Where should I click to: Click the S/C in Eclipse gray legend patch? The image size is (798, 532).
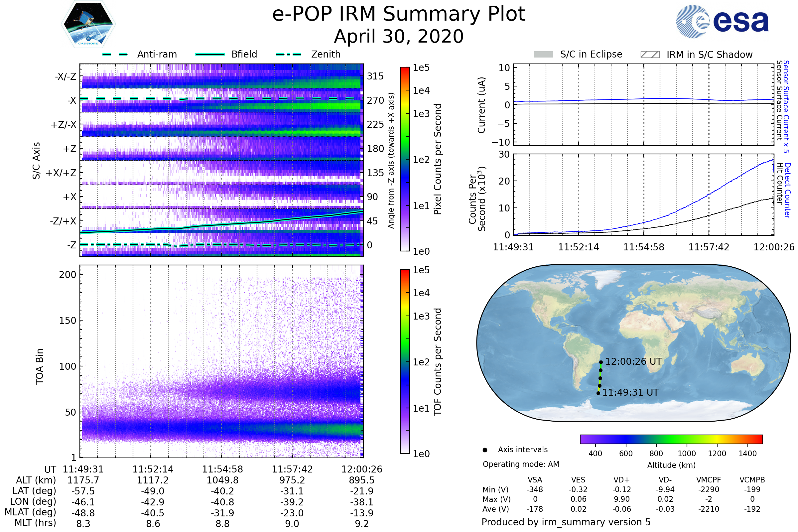click(543, 55)
